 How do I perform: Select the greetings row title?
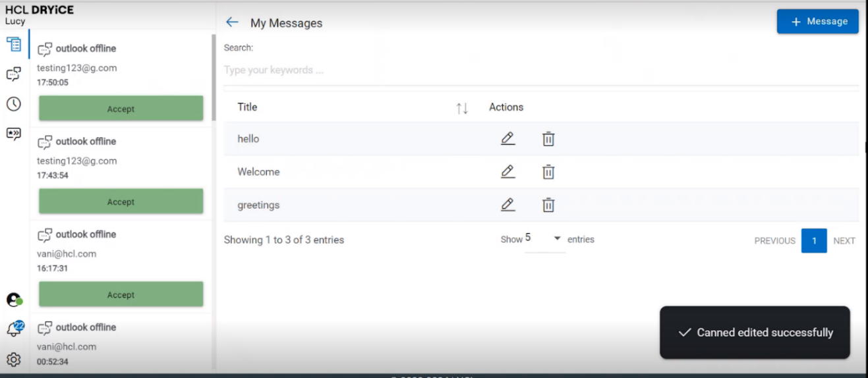[258, 205]
